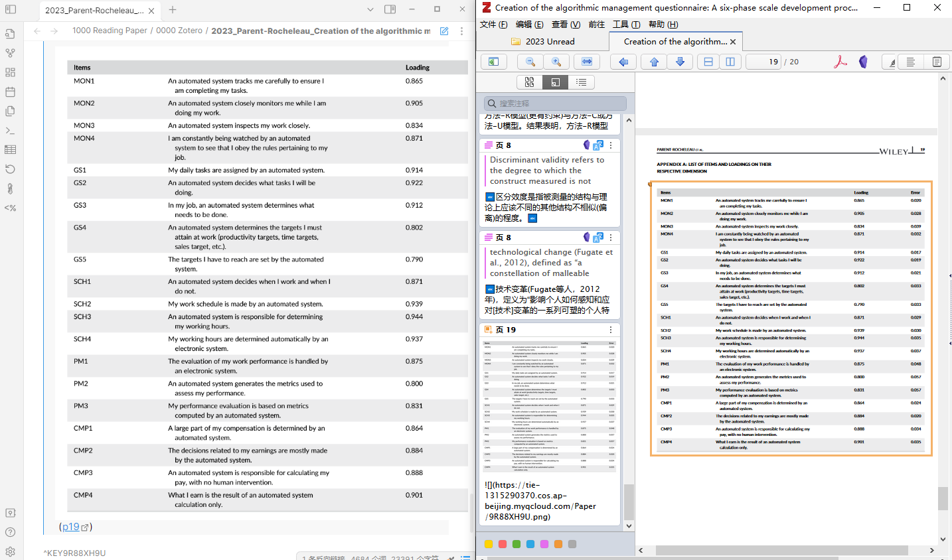Toggle Zotero reader sidebar button
952x560 pixels.
click(x=494, y=62)
